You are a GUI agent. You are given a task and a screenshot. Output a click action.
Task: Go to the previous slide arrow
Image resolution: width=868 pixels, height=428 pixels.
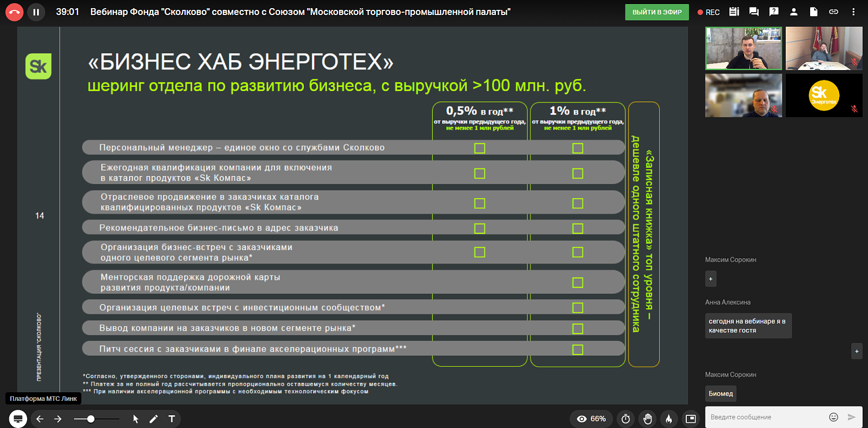click(40, 419)
